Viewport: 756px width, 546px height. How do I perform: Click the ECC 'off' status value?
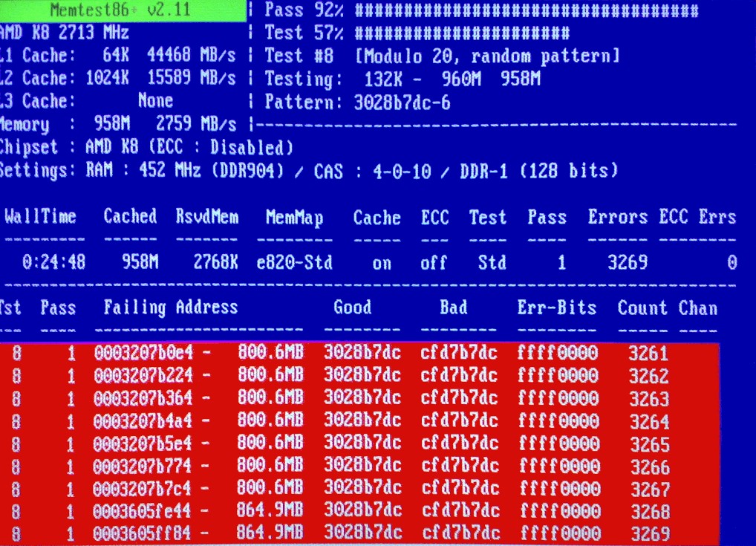(x=434, y=263)
